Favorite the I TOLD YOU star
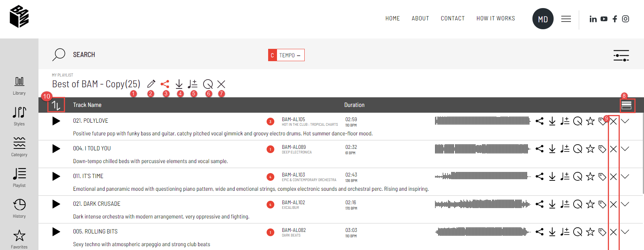Screen dimensions: 644x250 tap(590, 149)
